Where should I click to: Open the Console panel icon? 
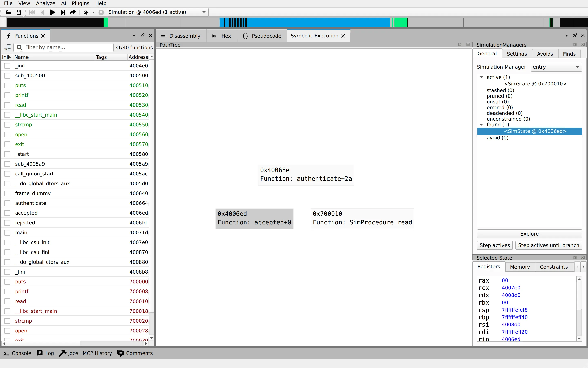click(6, 353)
